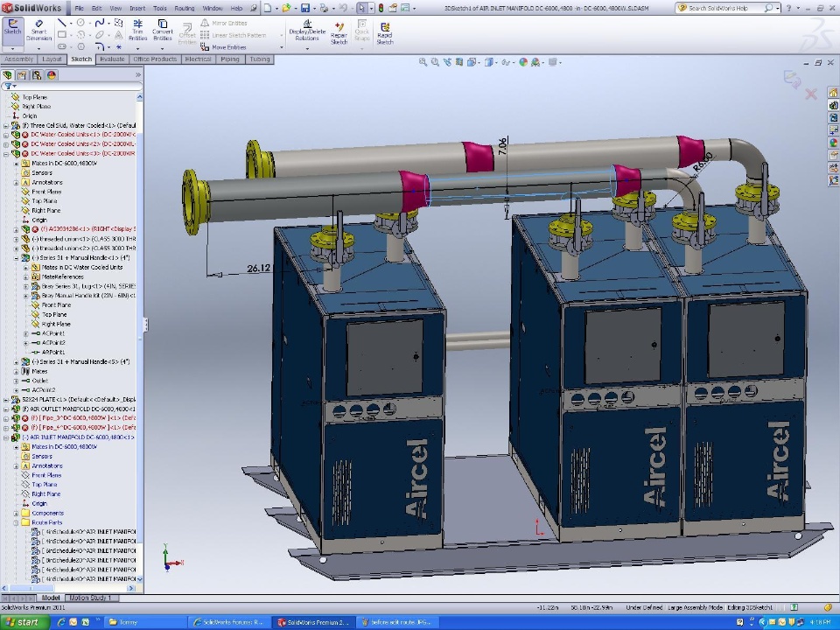Open Display/Delete Relations tool
The width and height of the screenshot is (840, 630).
point(306,30)
